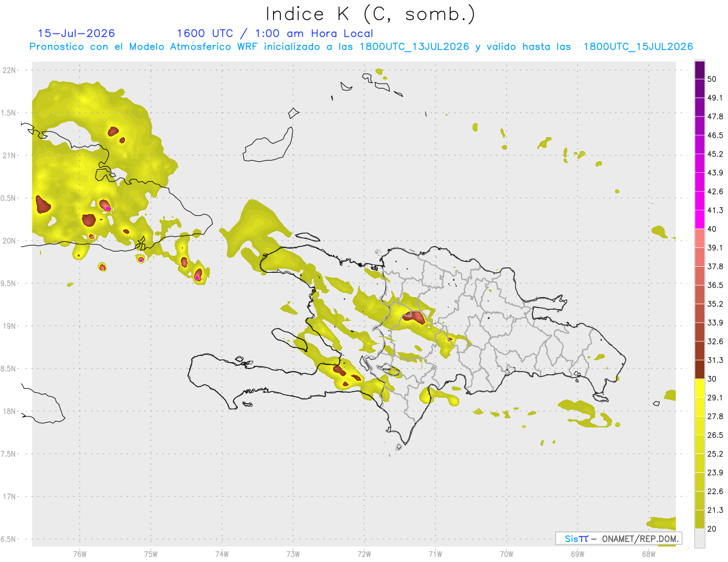728x562 pixels.
Task: Select the '15-Jul-2026' date text
Action: pos(76,33)
